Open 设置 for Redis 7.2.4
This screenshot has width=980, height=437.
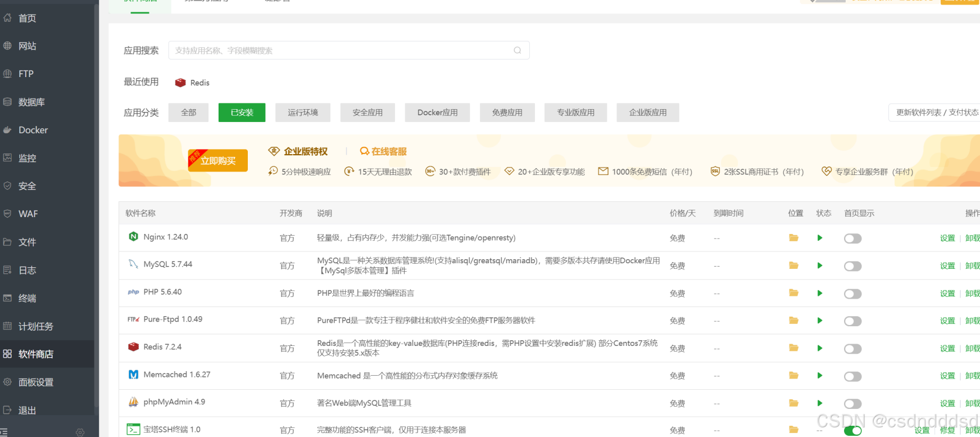pyautogui.click(x=947, y=348)
